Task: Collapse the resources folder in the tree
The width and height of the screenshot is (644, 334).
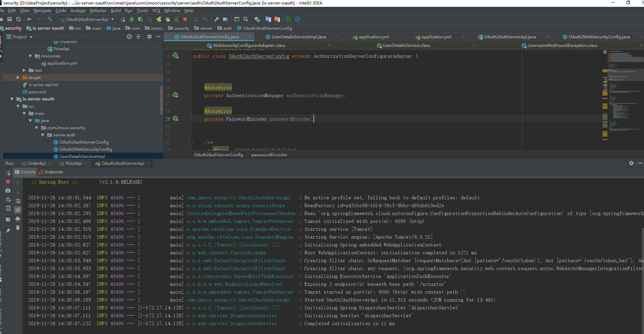Action: [x=30, y=56]
